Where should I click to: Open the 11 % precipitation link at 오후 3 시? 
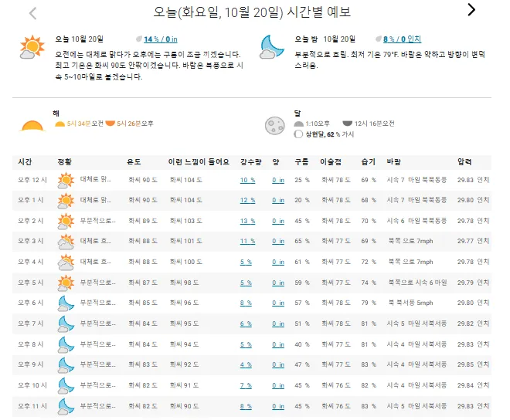click(x=247, y=242)
